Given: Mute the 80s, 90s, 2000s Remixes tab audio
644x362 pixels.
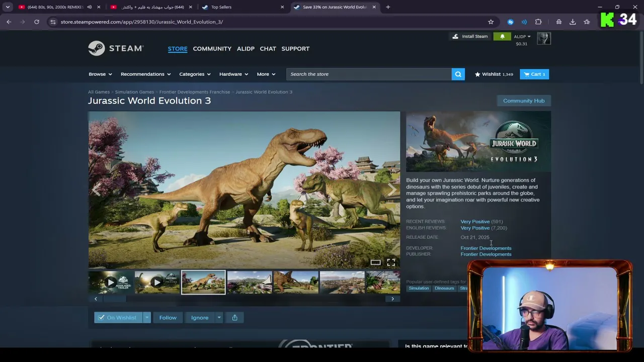Looking at the screenshot, I should 89,7.
